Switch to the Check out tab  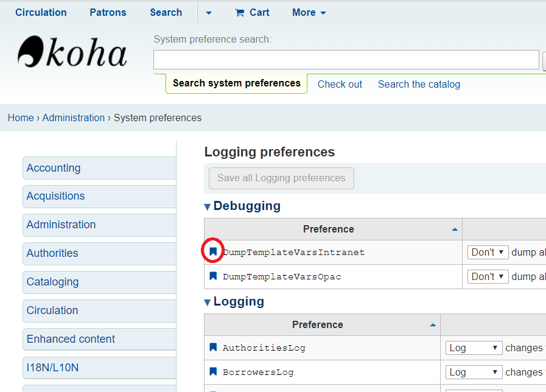click(x=340, y=85)
